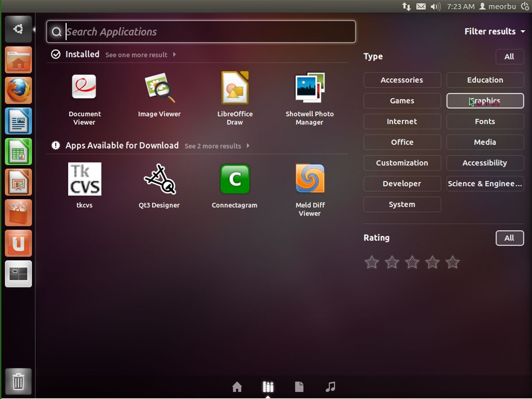This screenshot has height=399, width=532.
Task: Switch to the home lens tab
Action: pyautogui.click(x=237, y=387)
